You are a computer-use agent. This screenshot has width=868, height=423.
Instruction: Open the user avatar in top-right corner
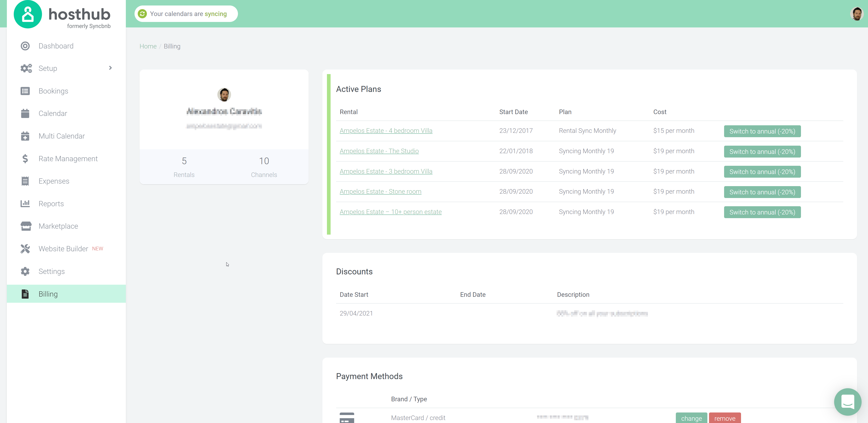pos(857,14)
